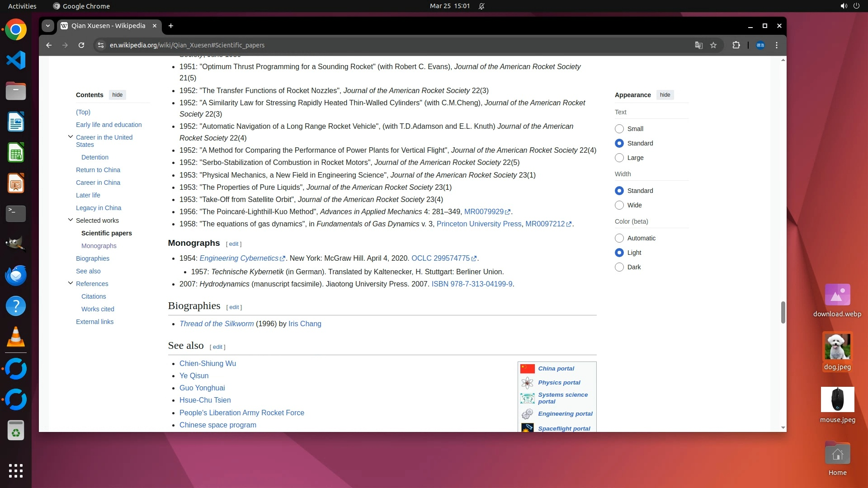Bookmark this page with star icon
868x488 pixels.
point(713,45)
